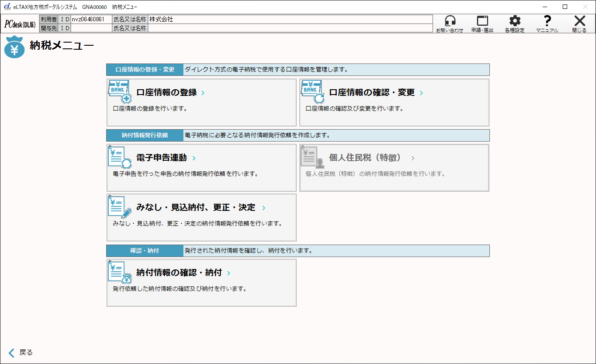Click text 発行依頼した納付情報の確認及び納付を行います。
Viewport: 596px width, 364px height.
[179, 289]
